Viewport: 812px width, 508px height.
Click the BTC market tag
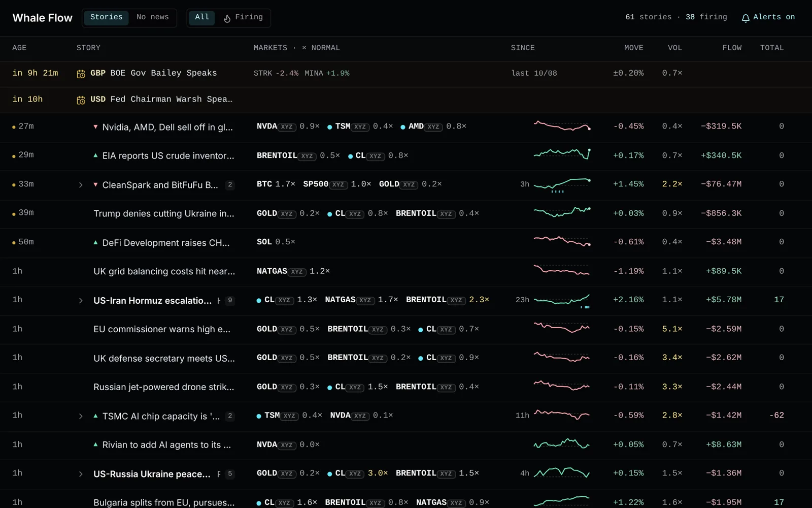pyautogui.click(x=264, y=184)
